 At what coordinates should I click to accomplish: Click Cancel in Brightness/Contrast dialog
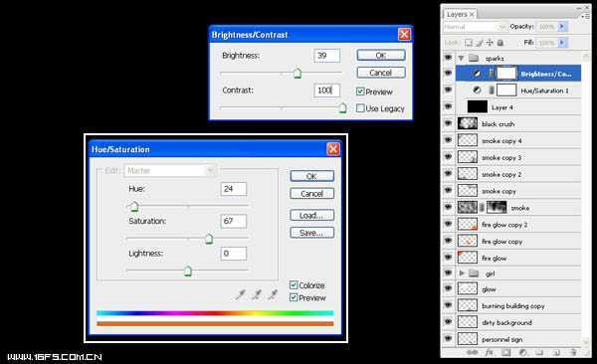(x=381, y=73)
